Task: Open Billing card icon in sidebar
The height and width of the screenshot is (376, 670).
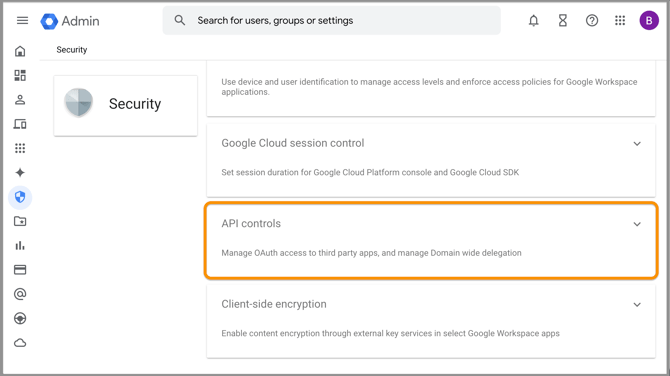Action: tap(20, 270)
